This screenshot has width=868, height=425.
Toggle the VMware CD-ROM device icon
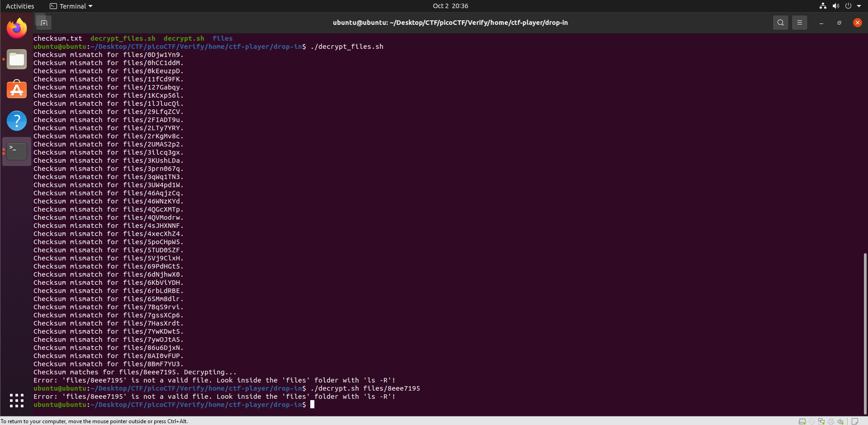point(812,421)
